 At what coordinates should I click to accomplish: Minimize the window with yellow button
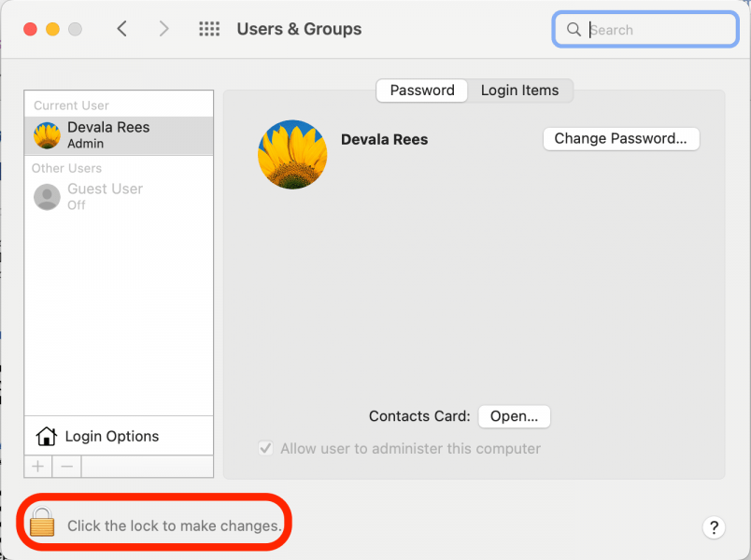[52, 29]
